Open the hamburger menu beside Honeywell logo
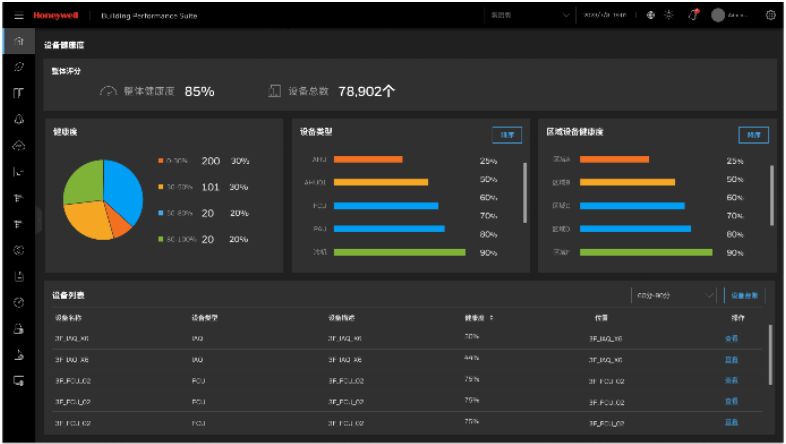 (17, 15)
